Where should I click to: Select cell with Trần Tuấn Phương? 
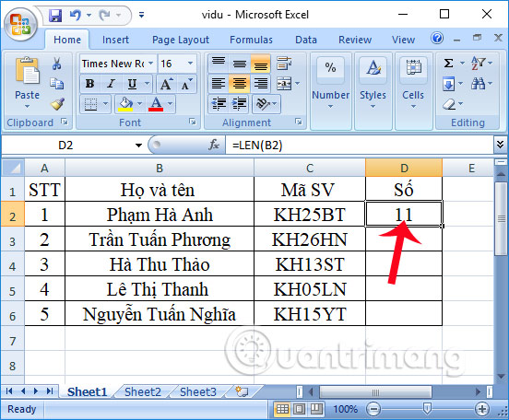[x=160, y=239]
